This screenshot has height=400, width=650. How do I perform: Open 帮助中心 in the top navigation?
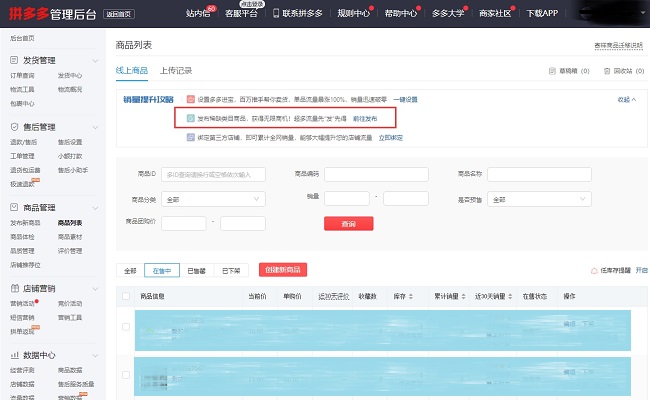point(400,13)
